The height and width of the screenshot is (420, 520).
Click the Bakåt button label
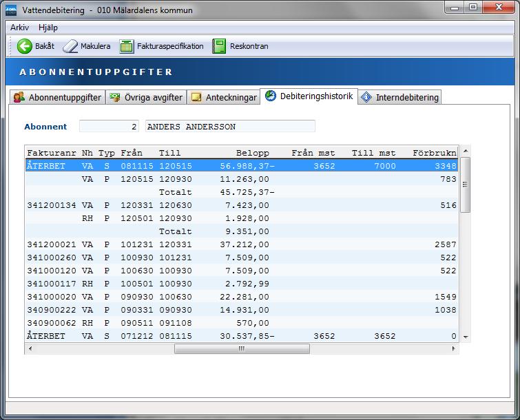(x=45, y=46)
